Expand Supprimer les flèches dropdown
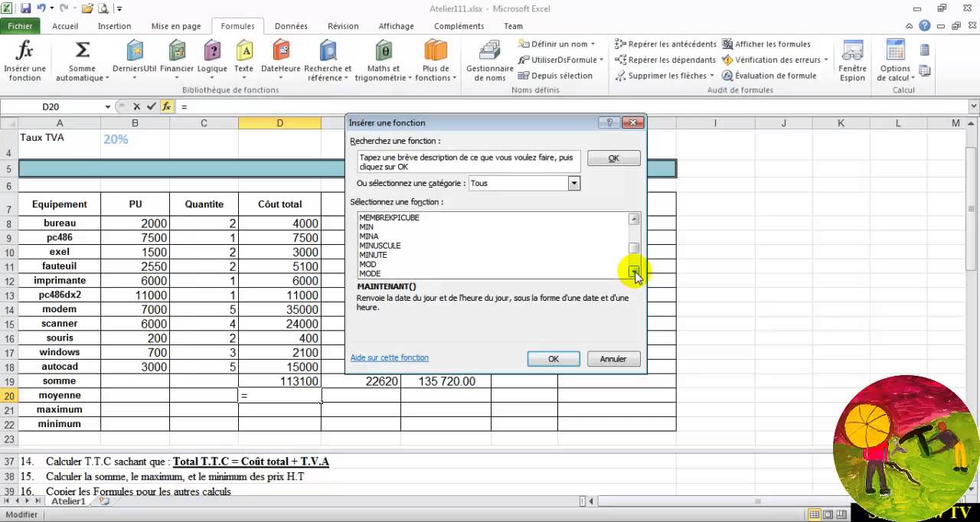 (711, 76)
